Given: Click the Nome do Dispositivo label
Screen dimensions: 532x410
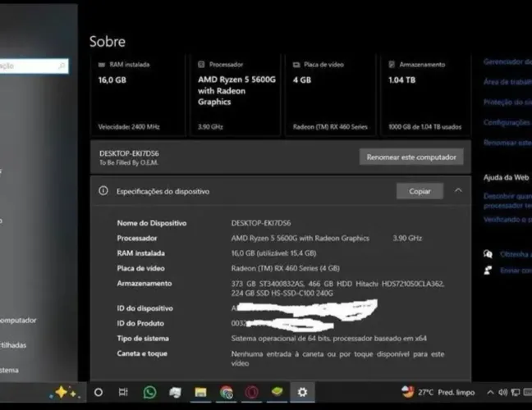Looking at the screenshot, I should 152,223.
